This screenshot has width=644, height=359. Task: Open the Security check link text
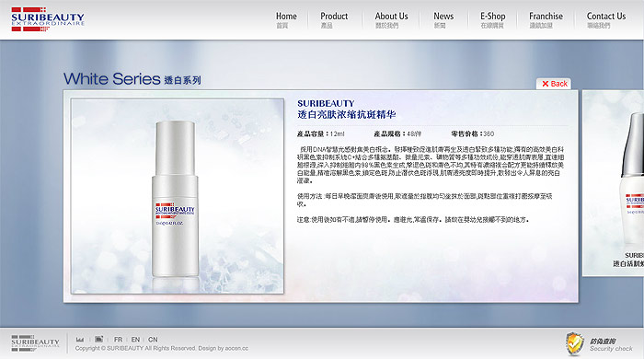611,348
